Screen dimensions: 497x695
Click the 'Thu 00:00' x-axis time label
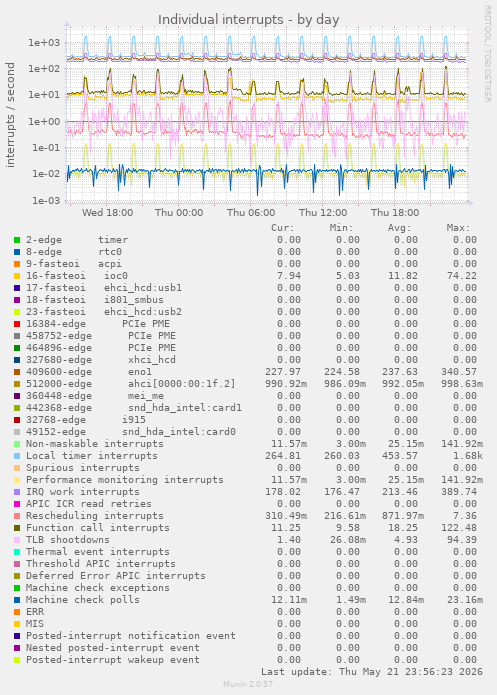(179, 213)
